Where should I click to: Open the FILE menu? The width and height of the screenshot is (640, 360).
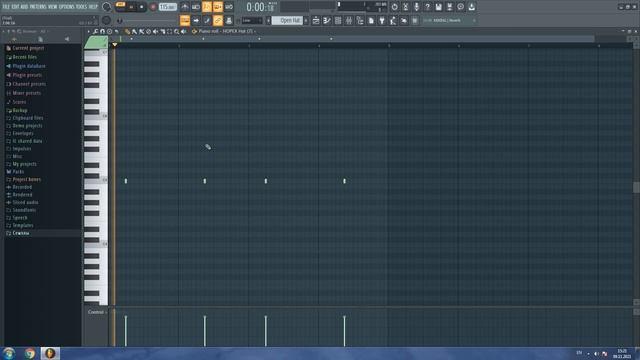pos(5,7)
